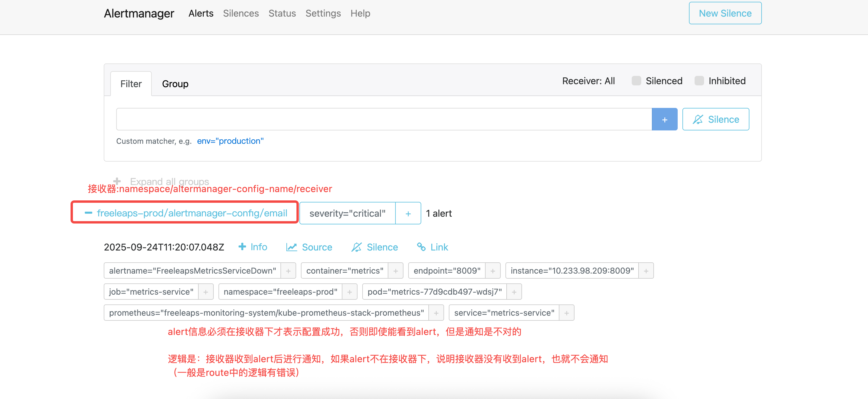Collapse the freeleaps-prod/alertmanager-config/email group
Image resolution: width=868 pixels, height=399 pixels.
[88, 213]
